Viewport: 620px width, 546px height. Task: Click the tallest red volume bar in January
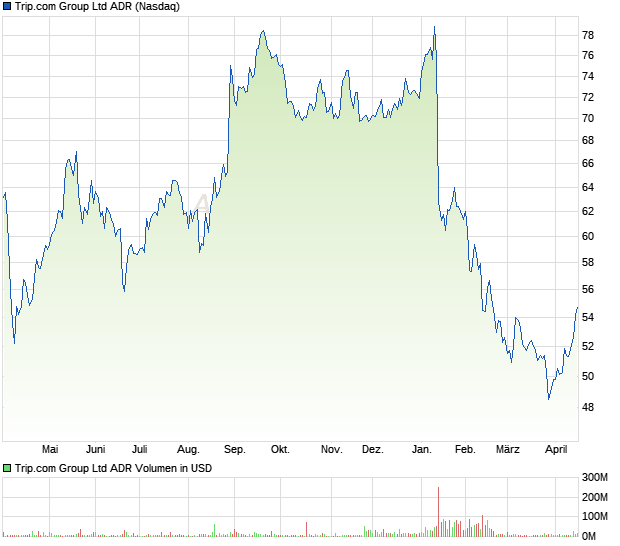click(x=439, y=512)
